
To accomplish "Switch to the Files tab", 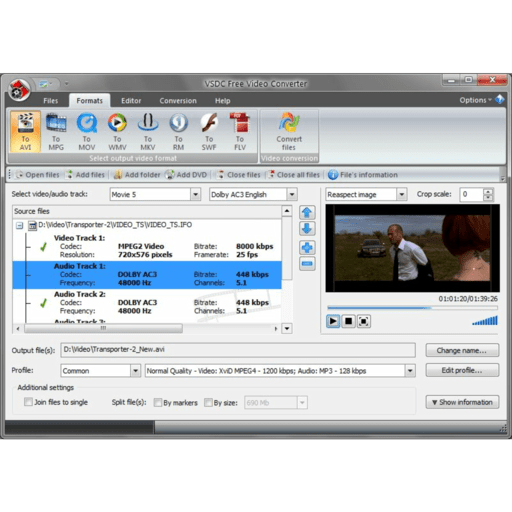I will coord(51,101).
